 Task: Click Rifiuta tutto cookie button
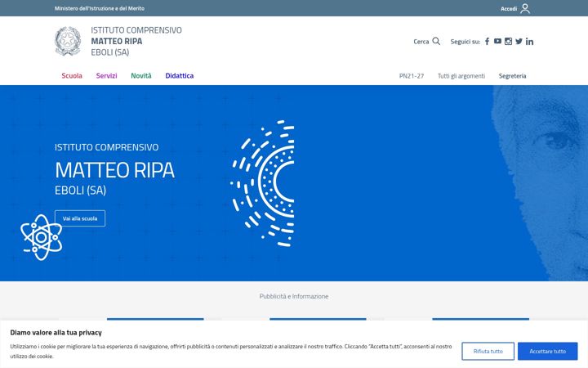click(488, 352)
